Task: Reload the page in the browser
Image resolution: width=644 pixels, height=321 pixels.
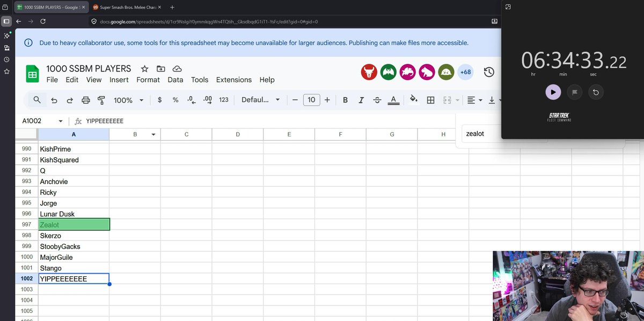Action: [43, 21]
